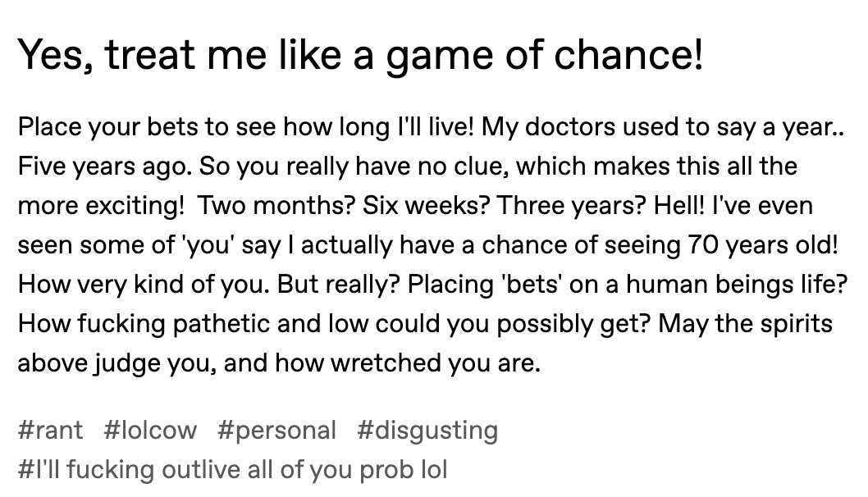Click the phrase 'May the spirits'
The image size is (868, 497).
745,323
